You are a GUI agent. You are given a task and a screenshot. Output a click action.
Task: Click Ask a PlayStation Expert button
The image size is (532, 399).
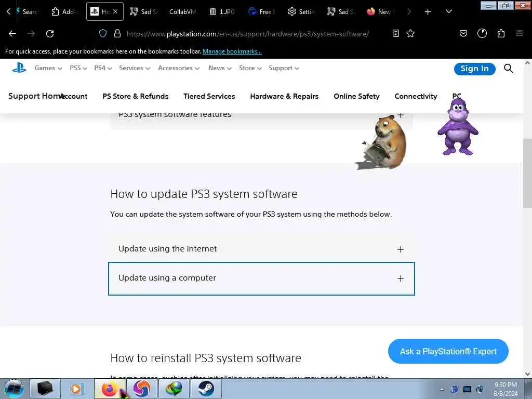point(448,351)
